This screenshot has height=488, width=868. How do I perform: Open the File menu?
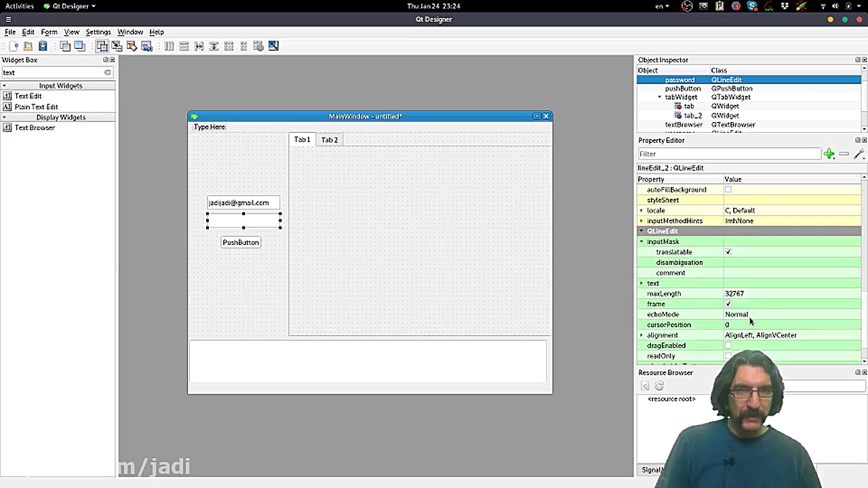tap(10, 32)
